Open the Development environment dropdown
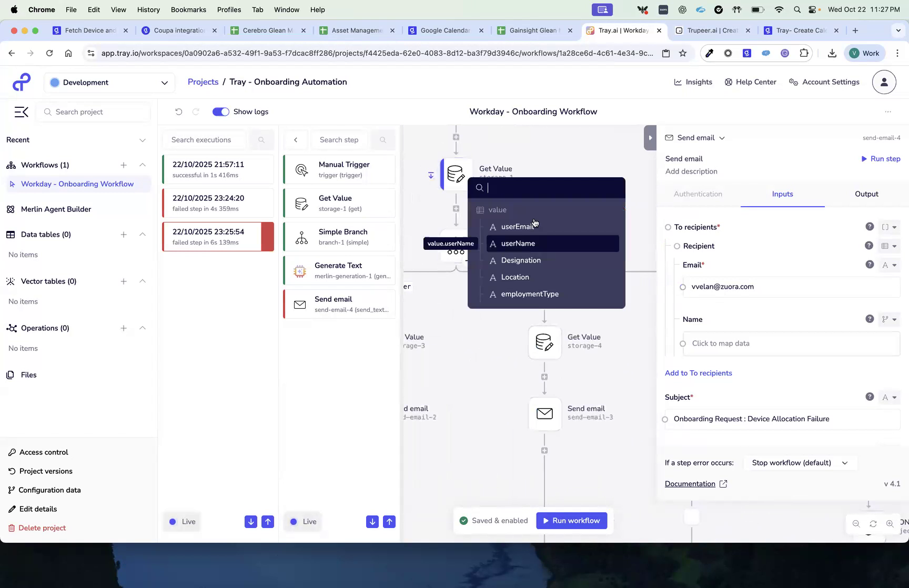Viewport: 909px width, 588px height. pos(109,83)
